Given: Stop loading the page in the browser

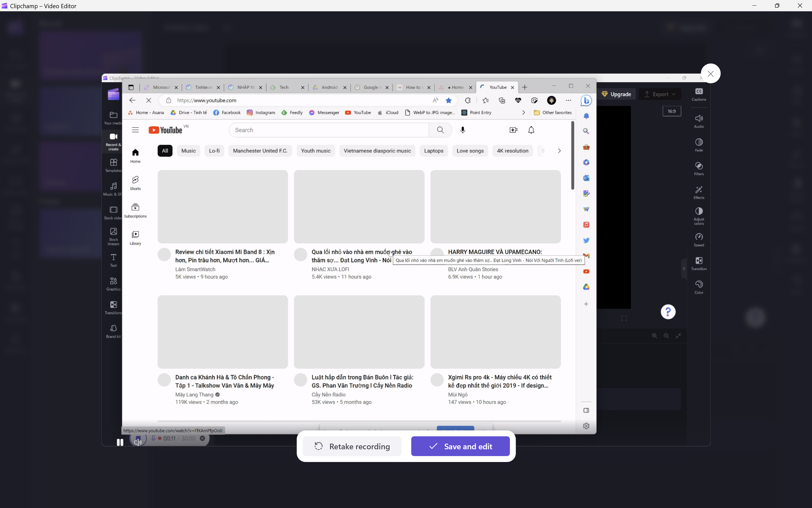Looking at the screenshot, I should 149,100.
